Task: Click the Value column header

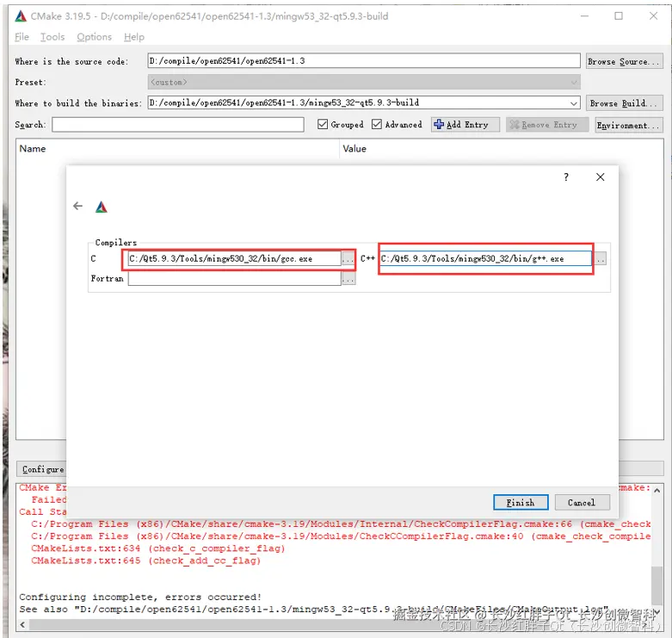Action: click(x=354, y=149)
